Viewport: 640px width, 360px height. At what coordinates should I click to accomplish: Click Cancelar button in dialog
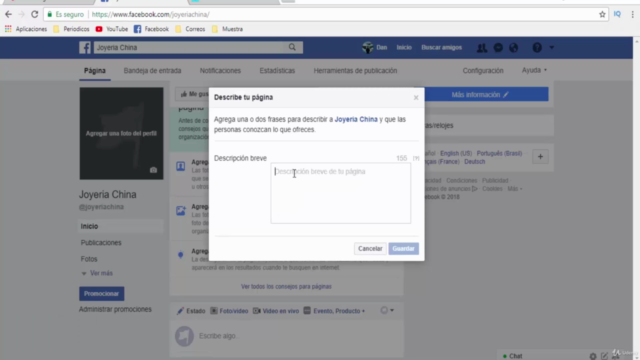(x=370, y=249)
